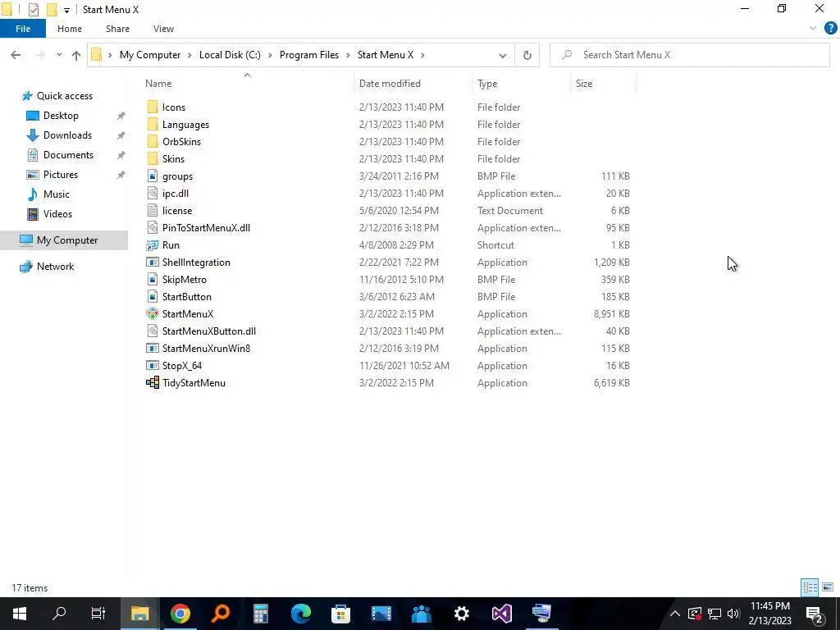Open the File menu
840x630 pixels.
tap(23, 29)
